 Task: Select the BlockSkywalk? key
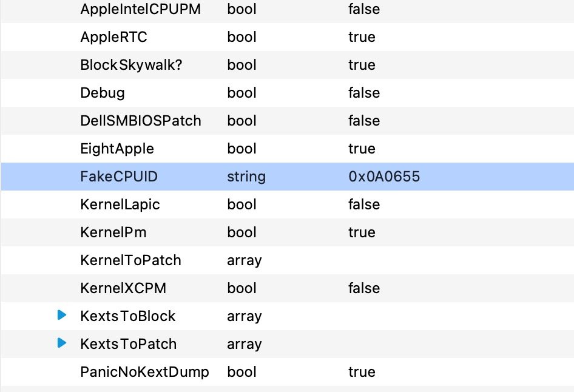tap(131, 65)
